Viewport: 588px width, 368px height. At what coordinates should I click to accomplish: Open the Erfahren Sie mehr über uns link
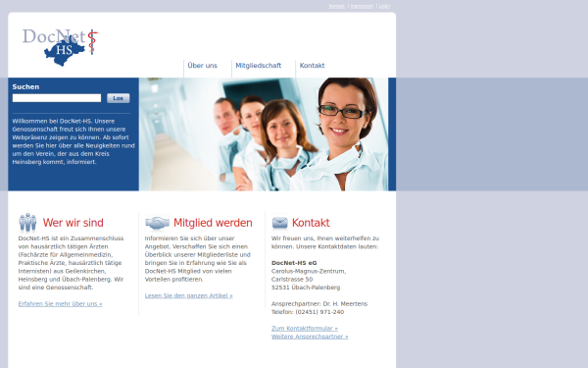pos(61,304)
